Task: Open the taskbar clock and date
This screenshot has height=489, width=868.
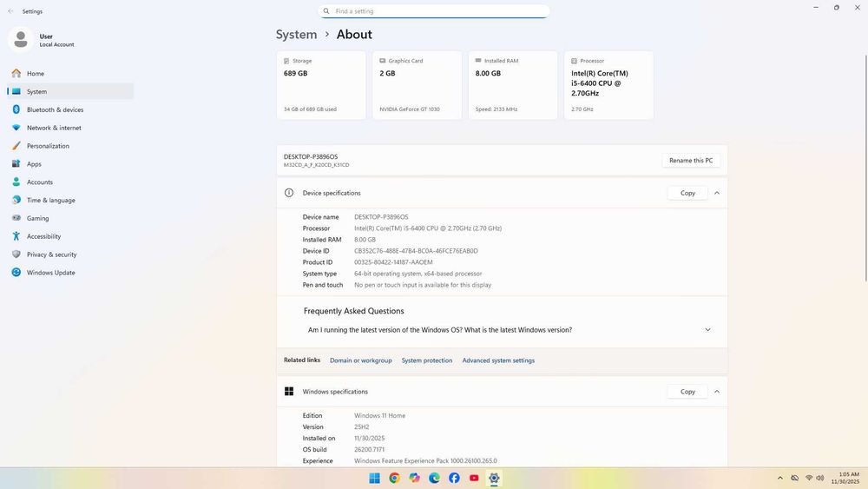Action: [x=847, y=478]
